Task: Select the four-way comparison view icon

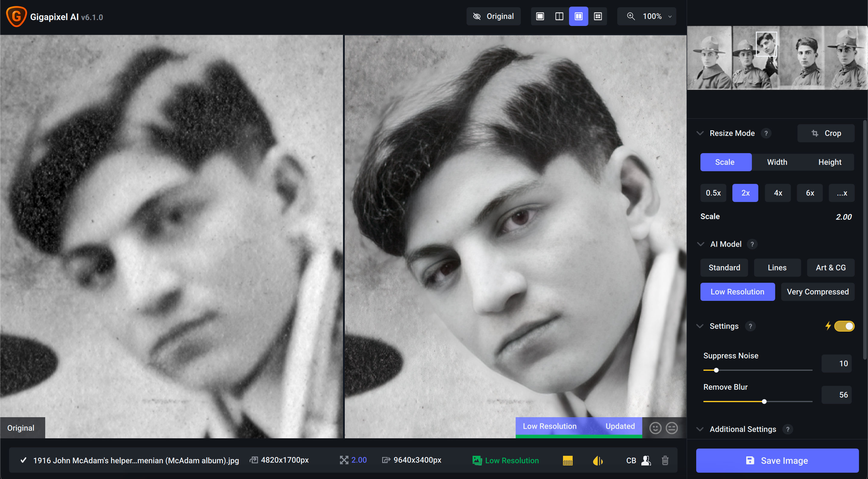Action: [x=598, y=16]
